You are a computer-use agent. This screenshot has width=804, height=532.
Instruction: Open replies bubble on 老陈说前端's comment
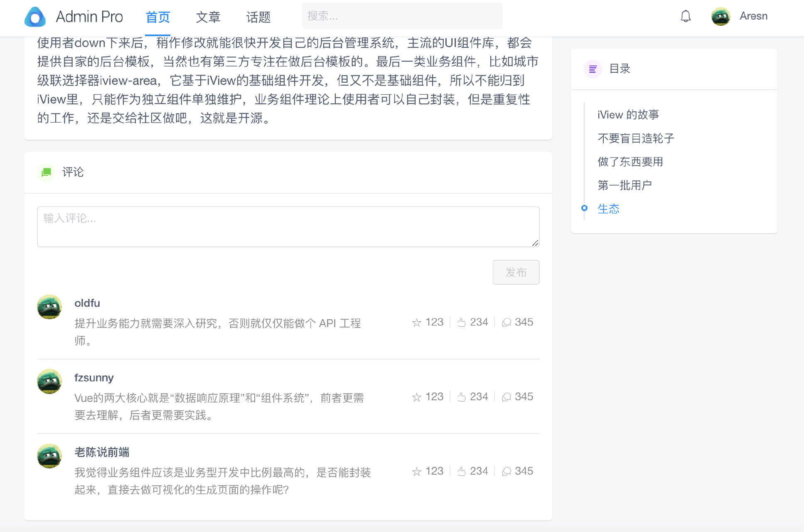point(506,471)
